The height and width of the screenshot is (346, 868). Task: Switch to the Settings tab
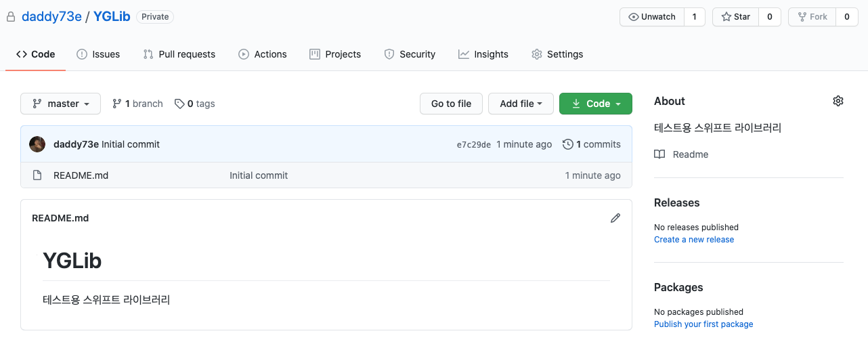point(557,54)
